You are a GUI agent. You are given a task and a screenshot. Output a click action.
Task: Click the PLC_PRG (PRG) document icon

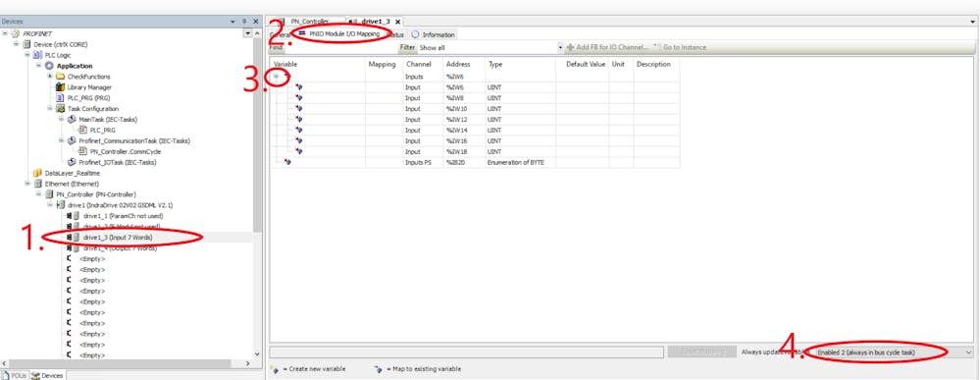tap(61, 98)
